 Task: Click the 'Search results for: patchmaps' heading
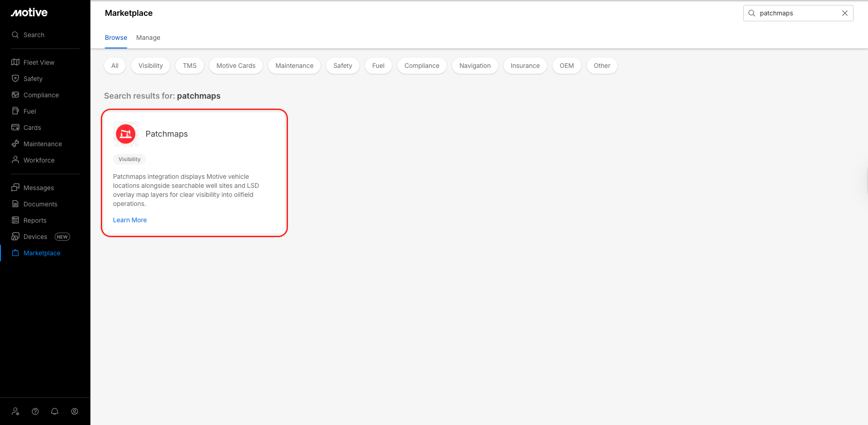pyautogui.click(x=162, y=96)
